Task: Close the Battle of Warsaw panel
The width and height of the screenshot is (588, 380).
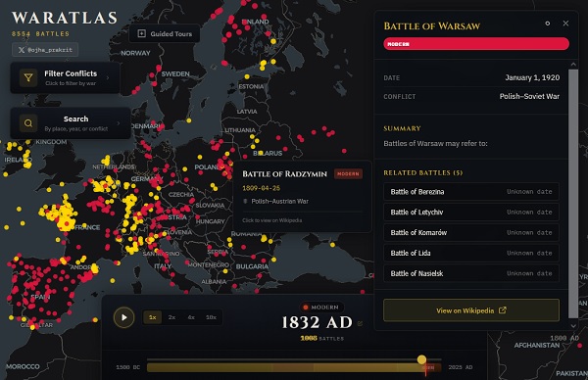Action: tap(565, 24)
